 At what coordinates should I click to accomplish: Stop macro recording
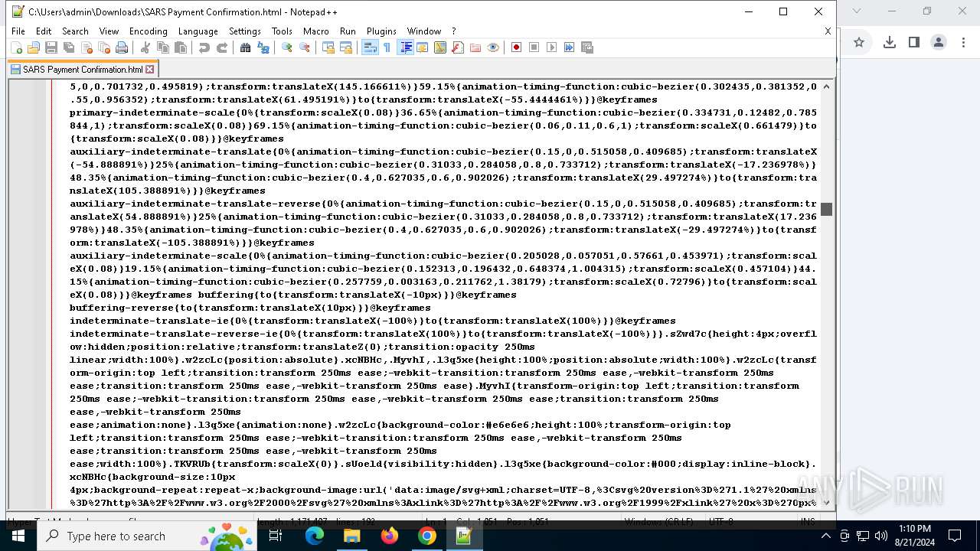click(534, 47)
